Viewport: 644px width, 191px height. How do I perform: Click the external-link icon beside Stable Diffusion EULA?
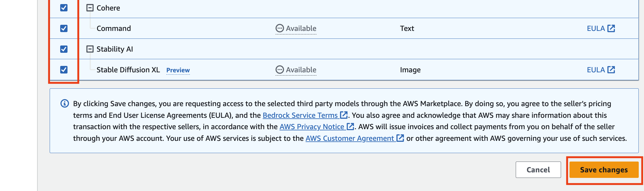[611, 70]
